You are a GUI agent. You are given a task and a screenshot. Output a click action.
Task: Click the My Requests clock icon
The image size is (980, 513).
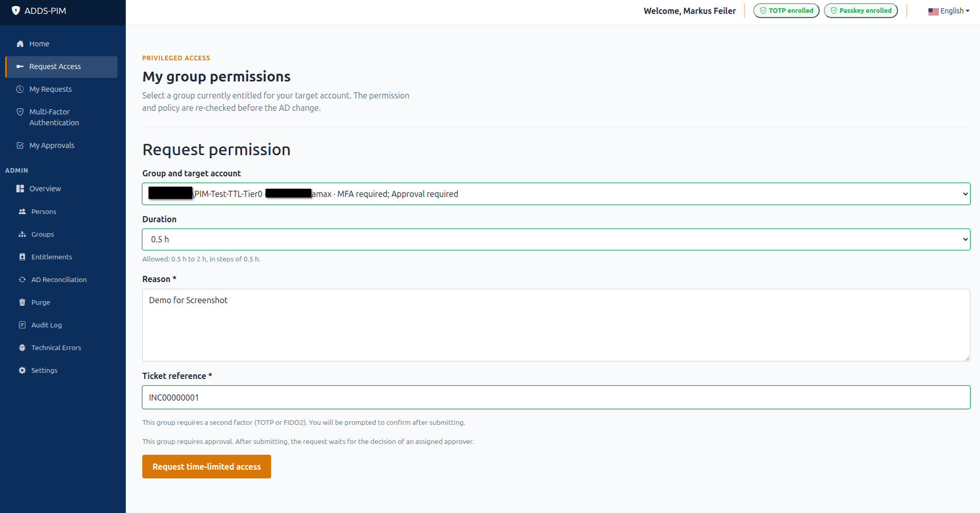(20, 89)
